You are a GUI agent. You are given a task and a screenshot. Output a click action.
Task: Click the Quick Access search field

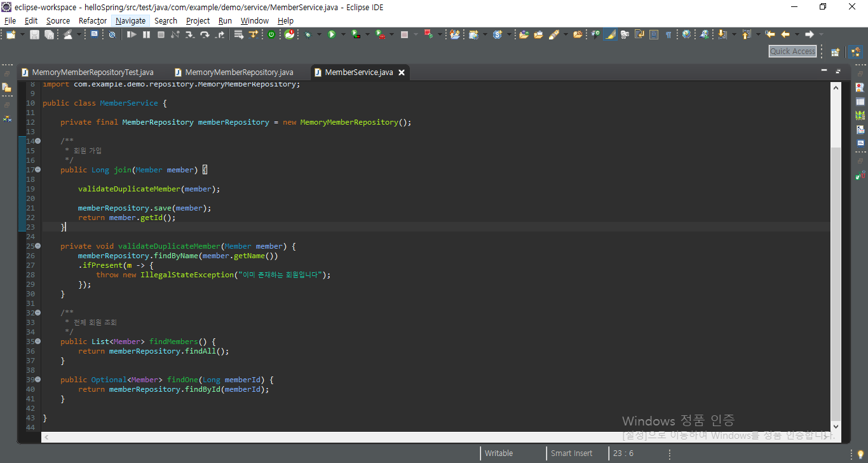tap(792, 52)
